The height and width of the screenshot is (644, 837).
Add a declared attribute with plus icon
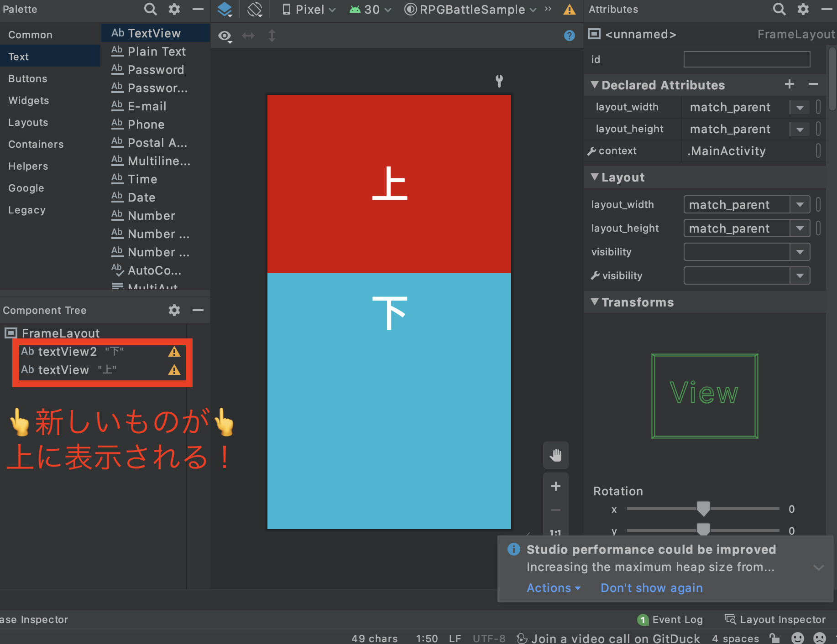789,84
